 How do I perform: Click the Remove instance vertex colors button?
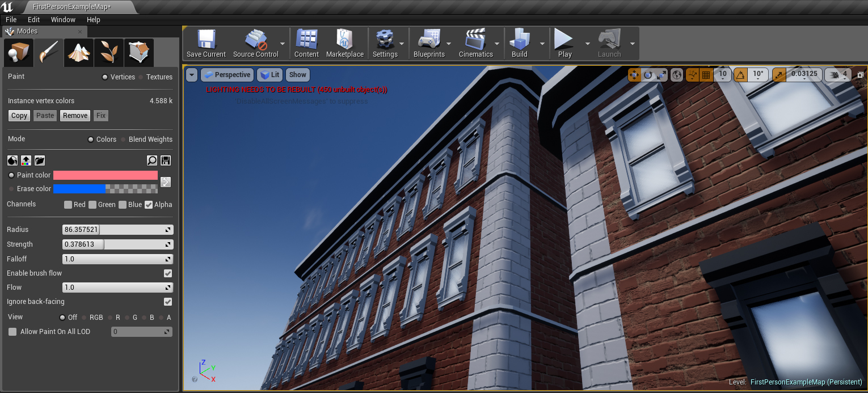tap(74, 115)
